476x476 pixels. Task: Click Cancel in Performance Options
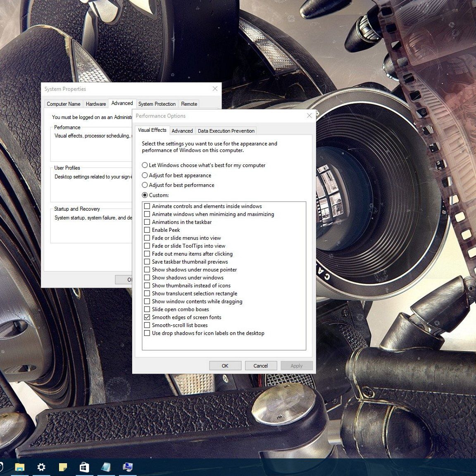coord(260,366)
